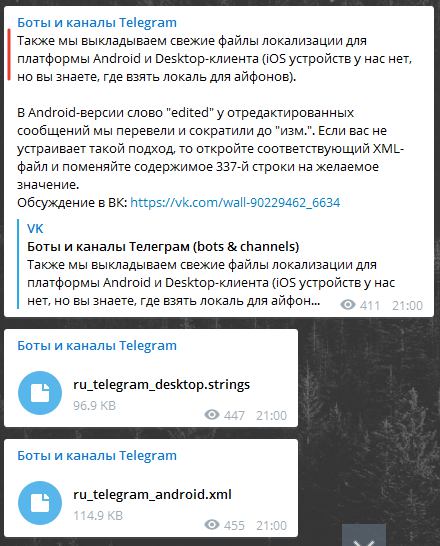This screenshot has height=546, width=440.
Task: Click the eye icon beside 455 views
Action: coord(212,525)
